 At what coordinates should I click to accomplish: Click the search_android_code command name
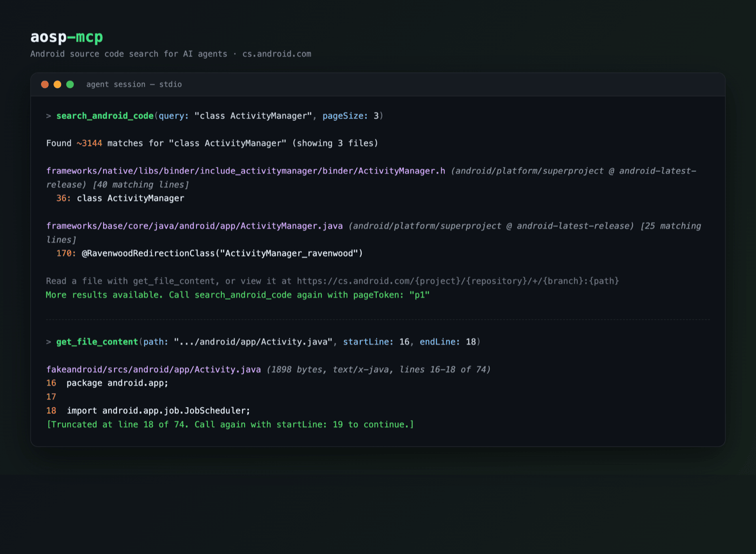105,116
